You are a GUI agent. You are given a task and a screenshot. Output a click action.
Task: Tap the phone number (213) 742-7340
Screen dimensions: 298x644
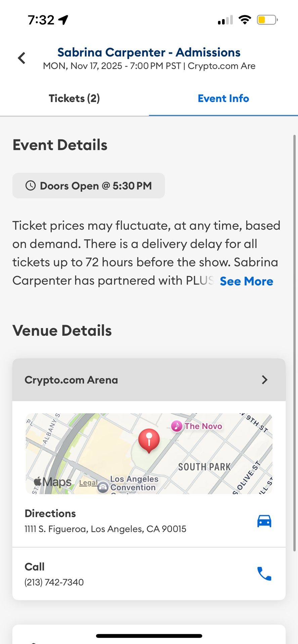point(54,582)
